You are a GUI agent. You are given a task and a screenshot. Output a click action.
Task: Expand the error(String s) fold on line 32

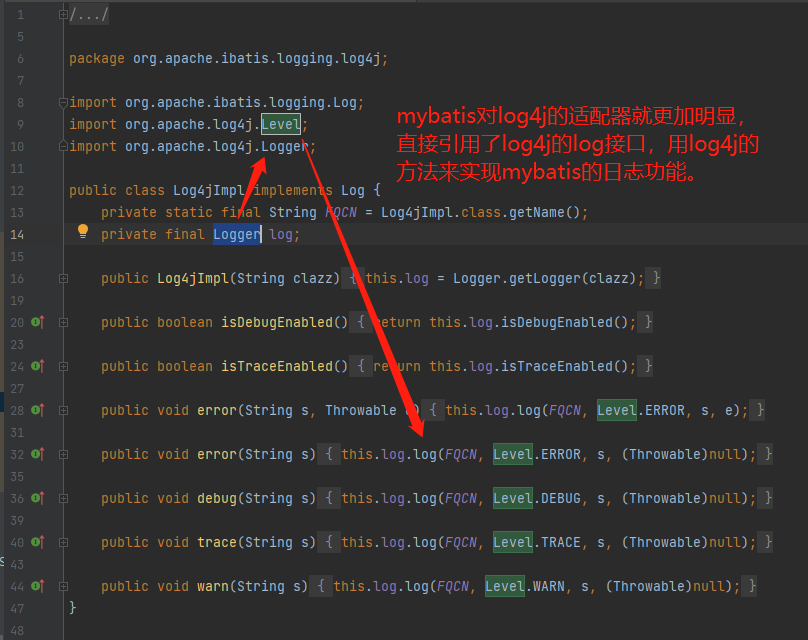pos(63,454)
